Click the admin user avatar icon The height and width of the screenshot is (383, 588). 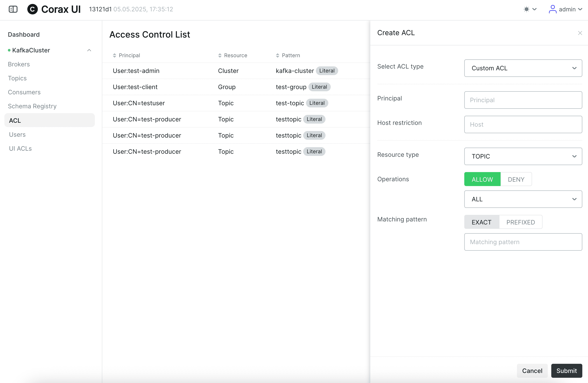pos(552,9)
